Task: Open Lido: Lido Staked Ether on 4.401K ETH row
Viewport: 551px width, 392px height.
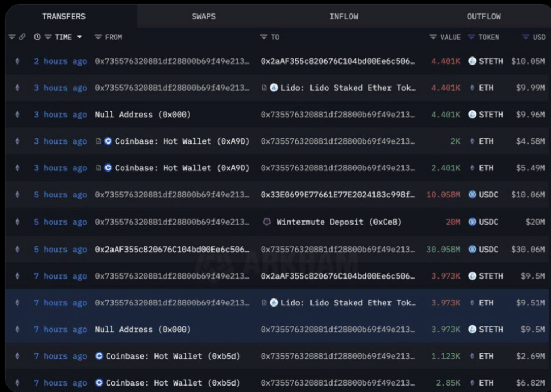Action: (x=348, y=88)
